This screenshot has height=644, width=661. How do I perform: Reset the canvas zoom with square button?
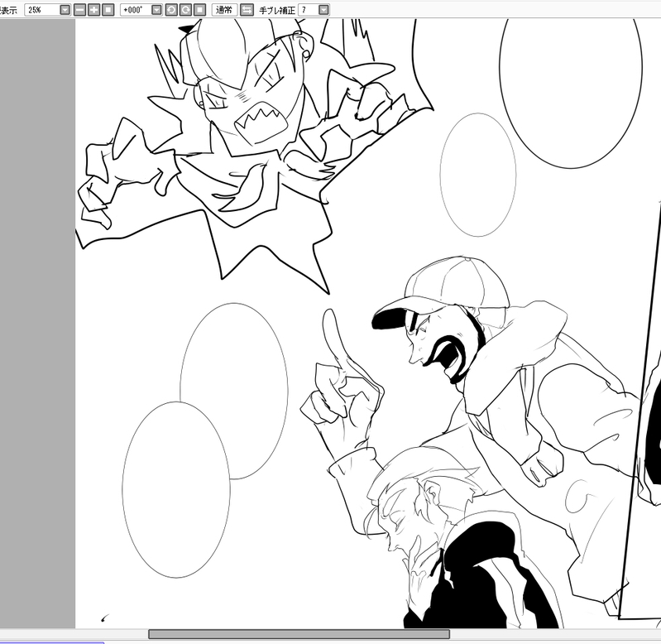pyautogui.click(x=108, y=10)
